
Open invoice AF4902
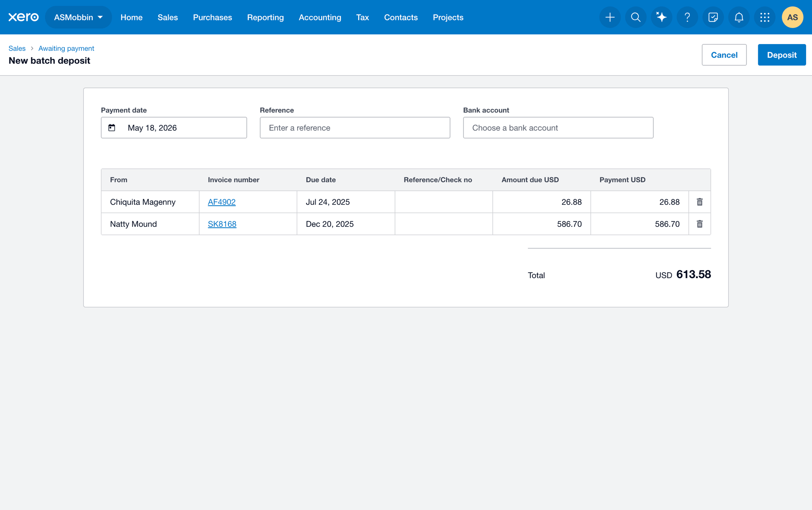222,202
